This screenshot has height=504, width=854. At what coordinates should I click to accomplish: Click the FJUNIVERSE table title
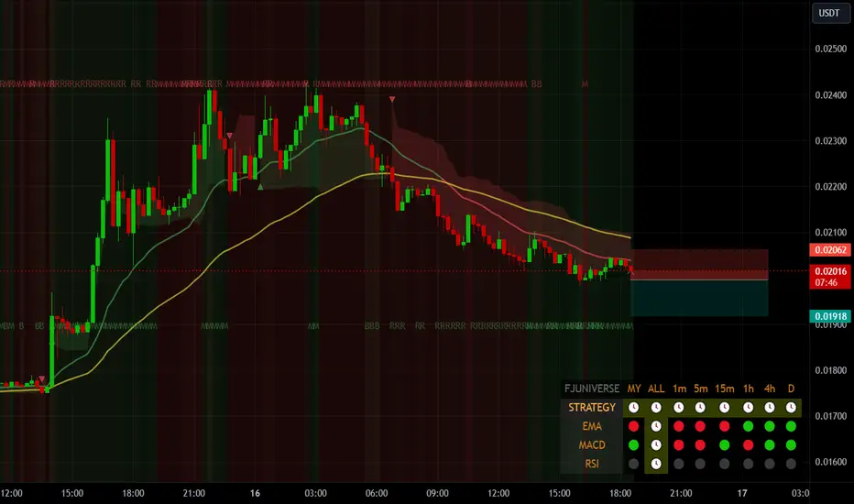coord(592,389)
